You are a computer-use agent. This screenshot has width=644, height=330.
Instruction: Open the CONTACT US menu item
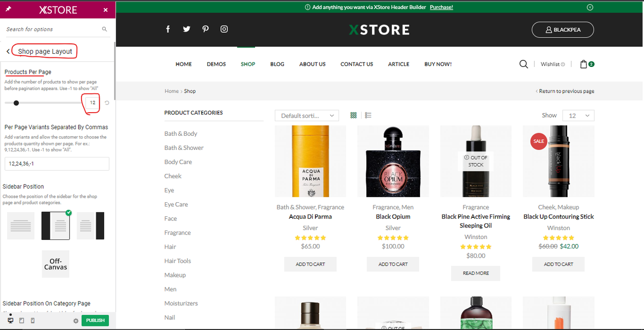357,64
